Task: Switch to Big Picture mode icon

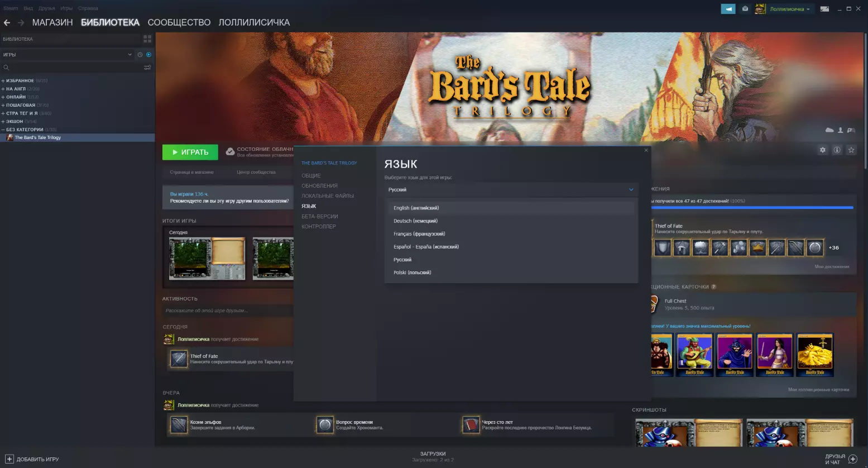Action: [x=824, y=9]
